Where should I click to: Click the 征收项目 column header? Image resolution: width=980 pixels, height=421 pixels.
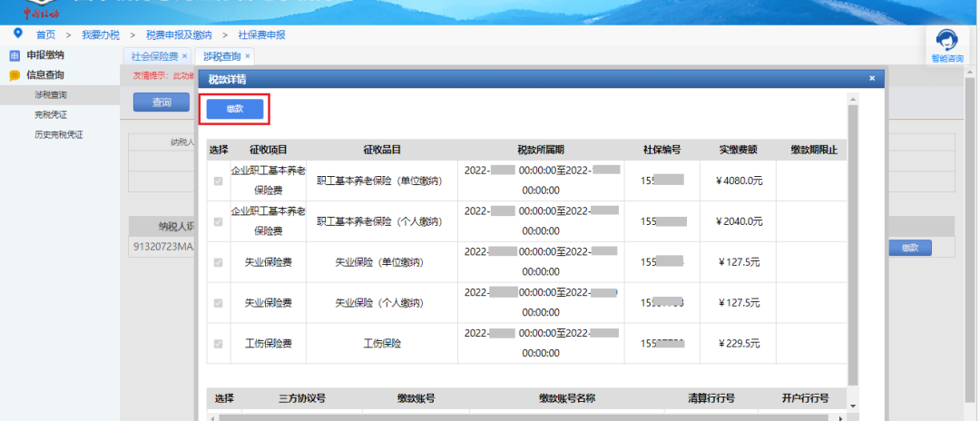(268, 150)
